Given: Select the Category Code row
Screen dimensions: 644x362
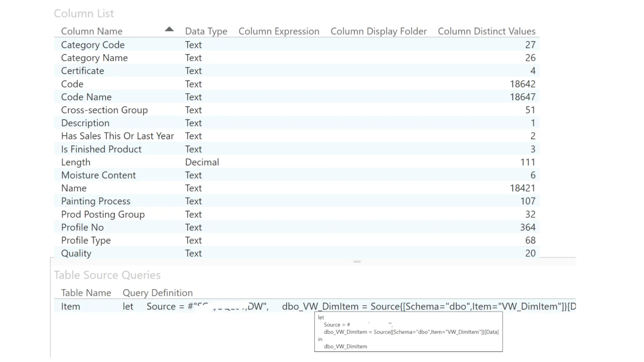Looking at the screenshot, I should 93,45.
